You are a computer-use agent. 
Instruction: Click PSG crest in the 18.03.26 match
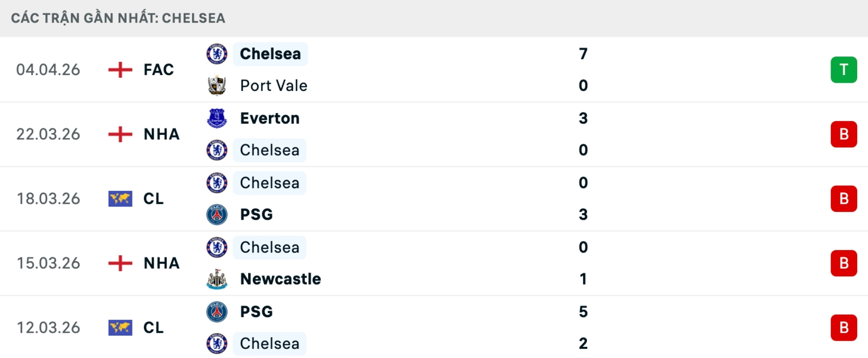[217, 214]
